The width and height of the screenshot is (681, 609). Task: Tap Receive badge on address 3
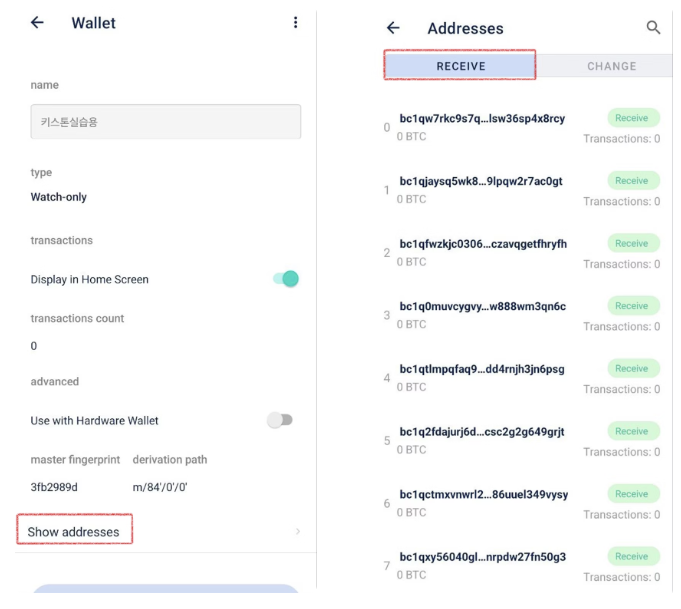tap(632, 306)
